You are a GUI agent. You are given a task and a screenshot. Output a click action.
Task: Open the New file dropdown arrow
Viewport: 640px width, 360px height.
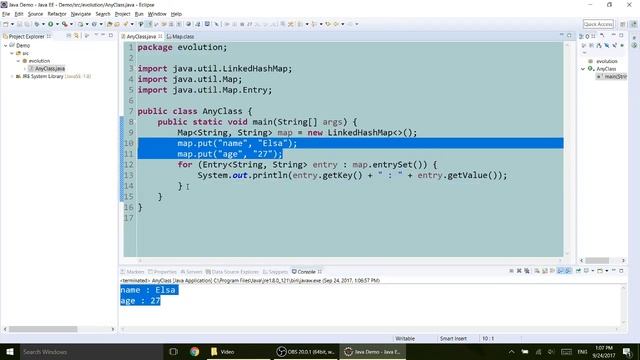13,24
